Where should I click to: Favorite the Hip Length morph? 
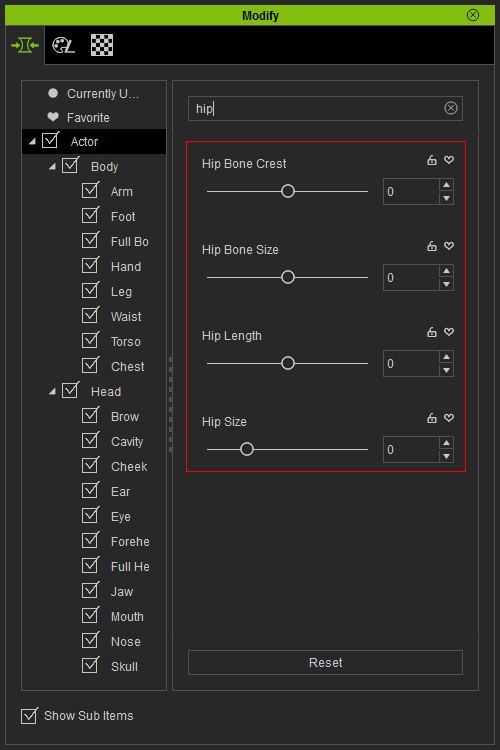pos(449,332)
